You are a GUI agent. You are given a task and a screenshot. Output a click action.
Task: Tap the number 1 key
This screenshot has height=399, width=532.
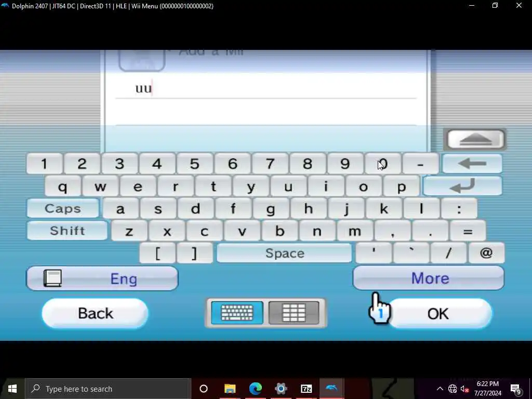45,164
